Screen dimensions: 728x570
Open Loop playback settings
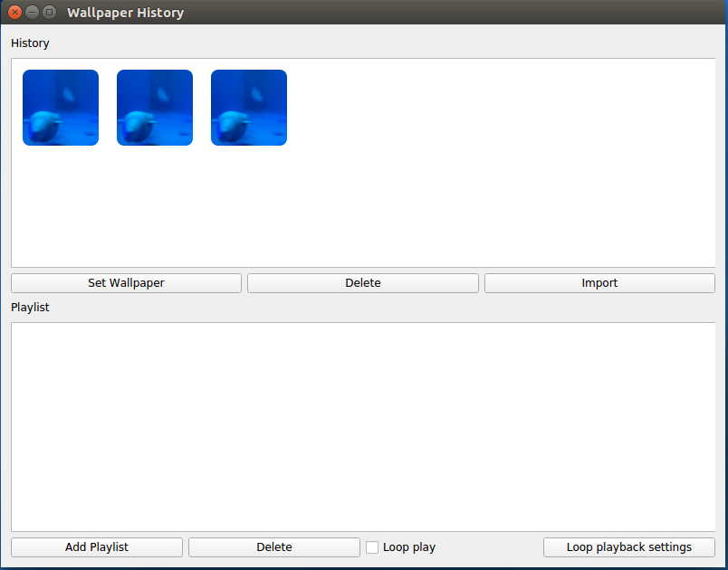pyautogui.click(x=629, y=547)
